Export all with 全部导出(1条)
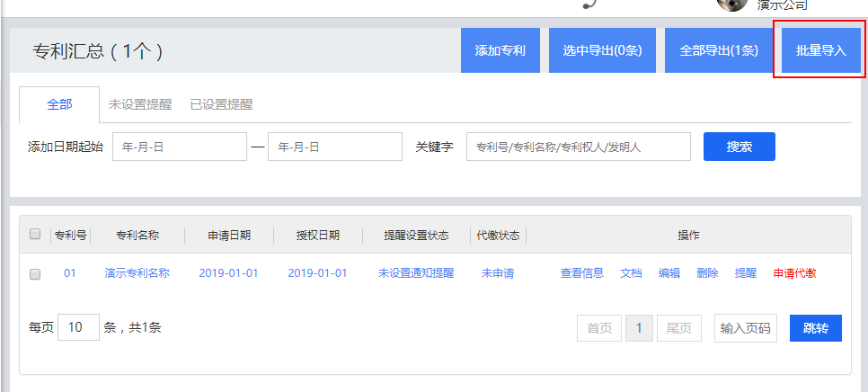The width and height of the screenshot is (868, 392). click(719, 50)
